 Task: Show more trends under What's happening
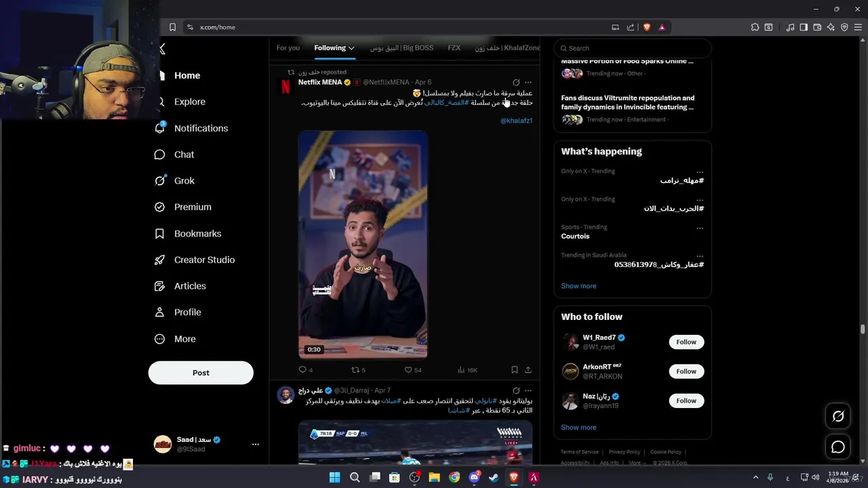pyautogui.click(x=578, y=286)
